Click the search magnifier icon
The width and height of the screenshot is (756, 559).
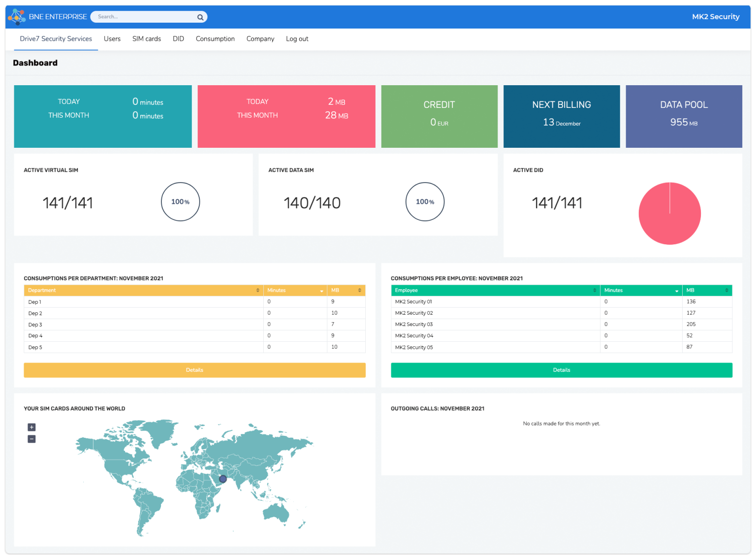point(200,17)
